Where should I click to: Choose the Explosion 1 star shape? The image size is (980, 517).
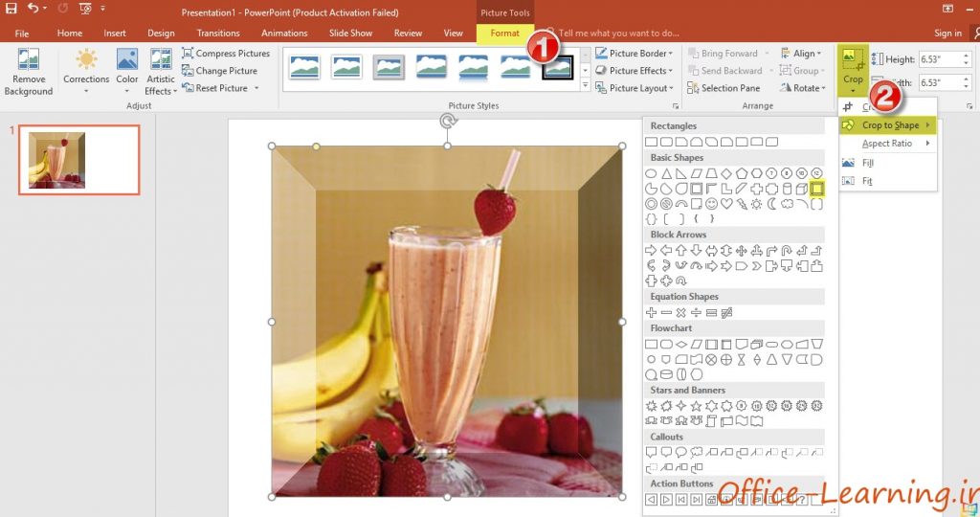[651, 406]
